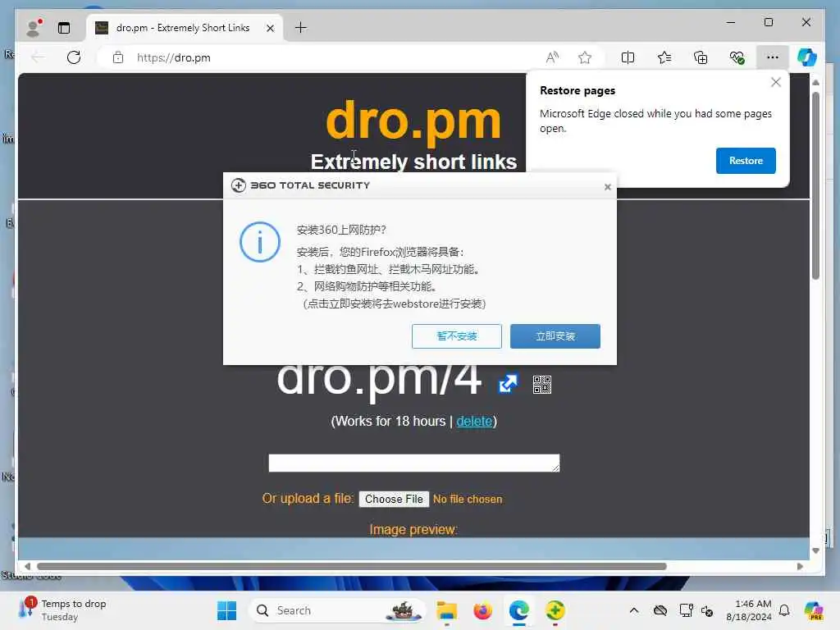Click the 360 Total Security logo icon
This screenshot has height=630, width=840.
pyautogui.click(x=239, y=185)
